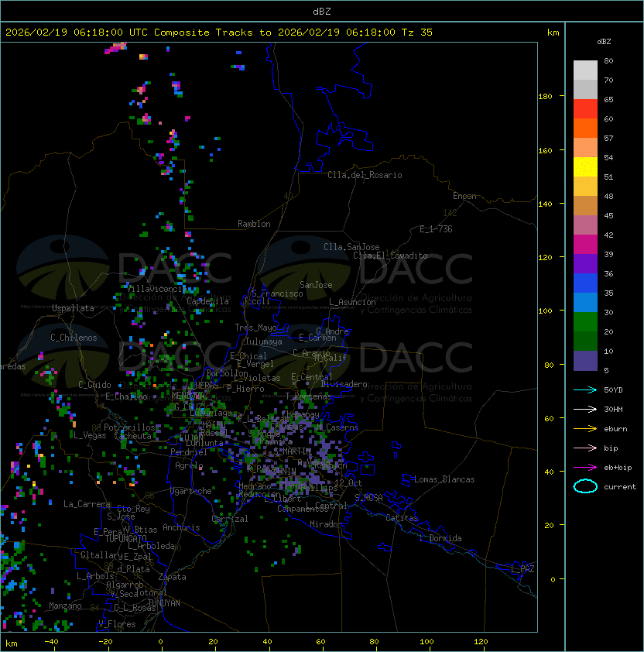Viewport: 644px width, 652px height.
Task: Click the 'Divisadero' map label
Action: click(x=344, y=384)
